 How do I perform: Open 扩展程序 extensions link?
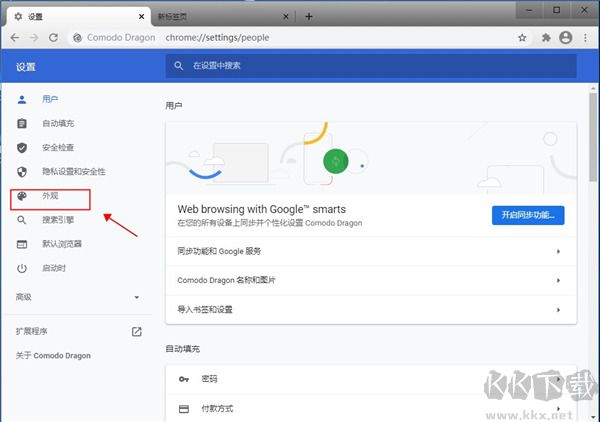click(x=31, y=331)
